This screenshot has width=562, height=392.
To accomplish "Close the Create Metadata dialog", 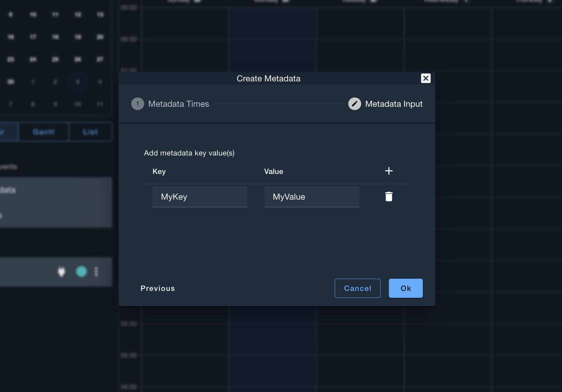I will (x=425, y=78).
